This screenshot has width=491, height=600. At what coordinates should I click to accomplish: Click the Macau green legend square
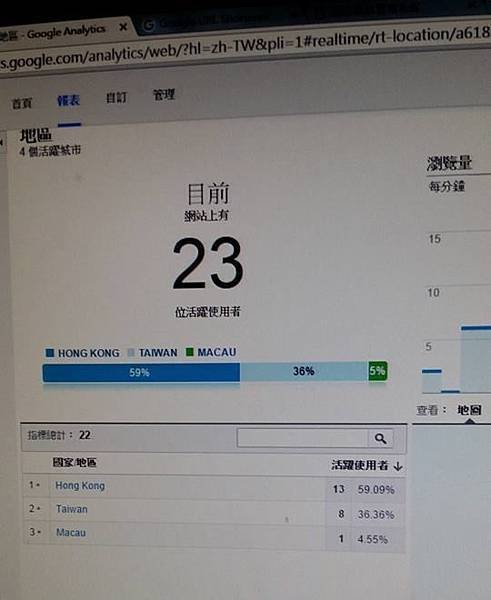click(189, 351)
